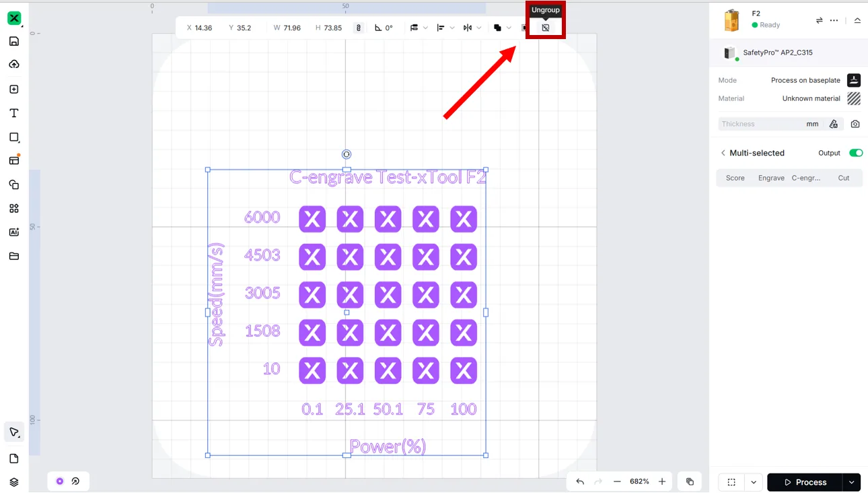Select the Engrave processing tab
This screenshot has height=493, width=868.
point(771,178)
